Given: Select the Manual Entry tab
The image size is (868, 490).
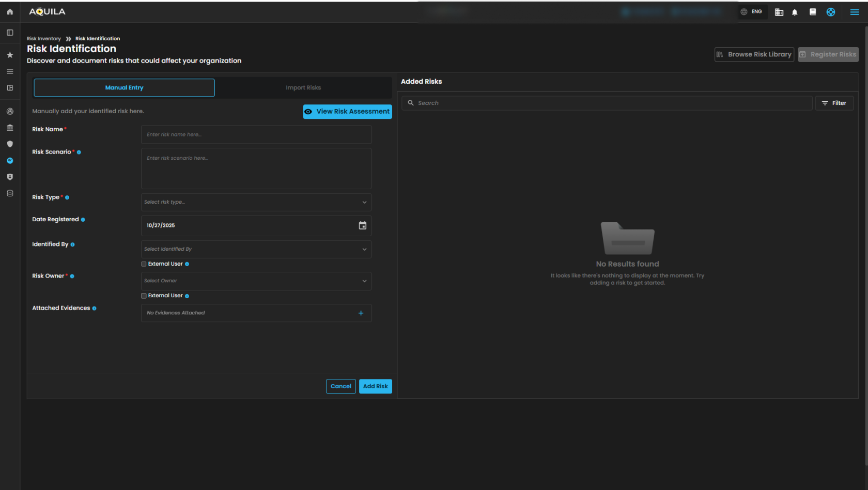Looking at the screenshot, I should (x=124, y=88).
